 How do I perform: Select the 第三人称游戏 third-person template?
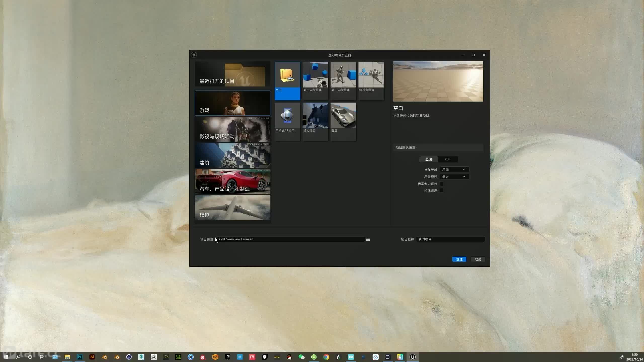(x=343, y=81)
